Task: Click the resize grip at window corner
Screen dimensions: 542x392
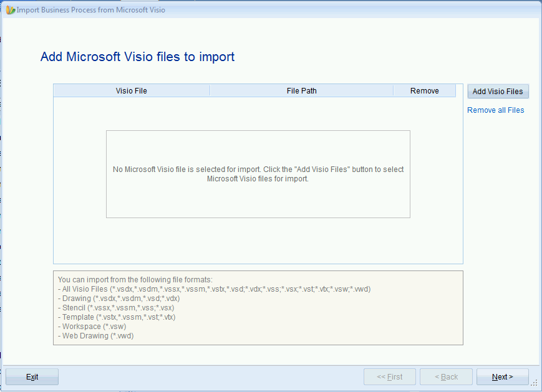Action: click(x=535, y=383)
